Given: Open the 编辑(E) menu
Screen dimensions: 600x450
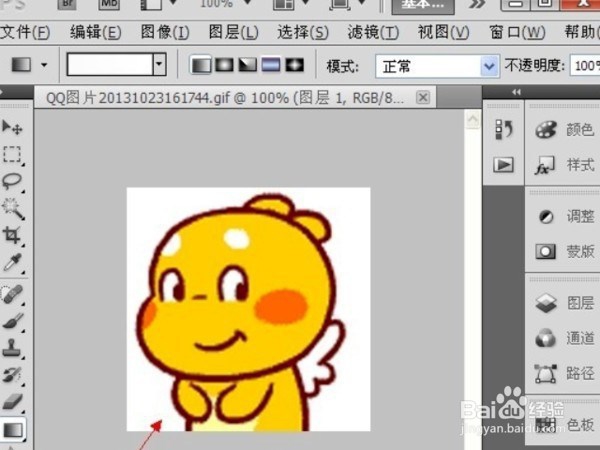Looking at the screenshot, I should coord(96,32).
